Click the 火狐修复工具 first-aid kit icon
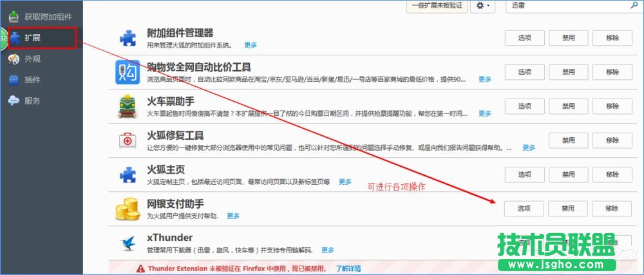The width and height of the screenshot is (644, 275). [128, 141]
